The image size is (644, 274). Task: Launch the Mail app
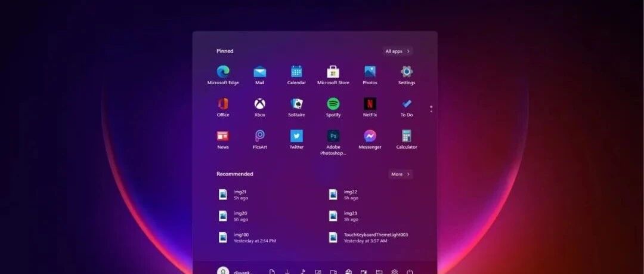[x=259, y=75]
